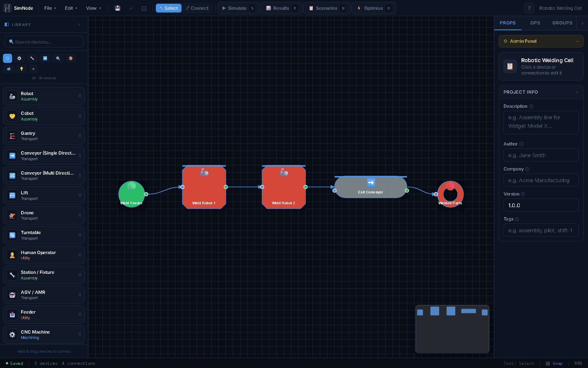Expand the Admin Panel arrow

tap(577, 41)
